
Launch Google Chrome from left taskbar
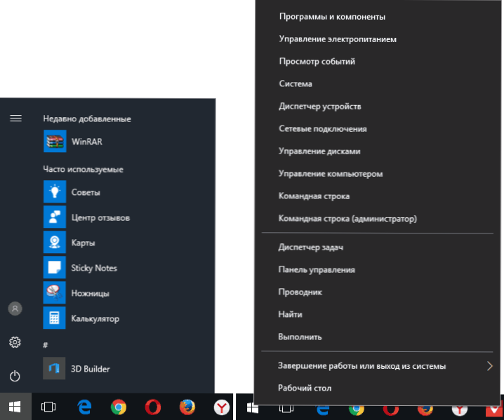click(x=119, y=407)
